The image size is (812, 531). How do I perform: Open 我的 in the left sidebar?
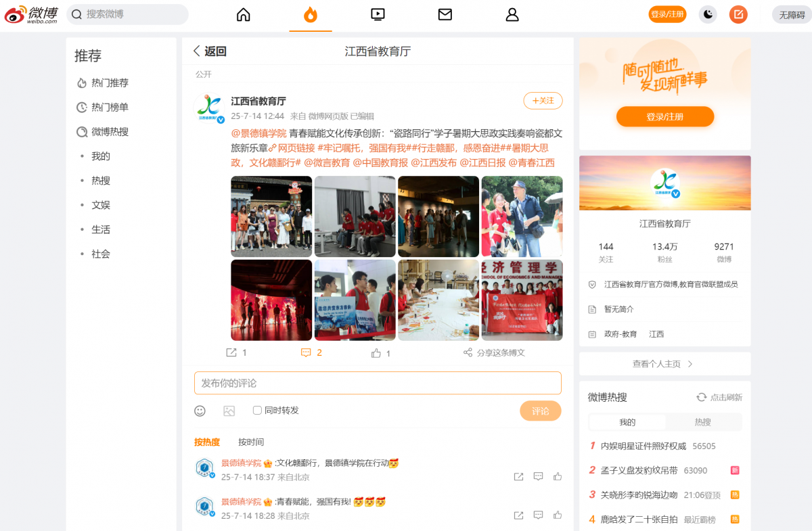(101, 156)
